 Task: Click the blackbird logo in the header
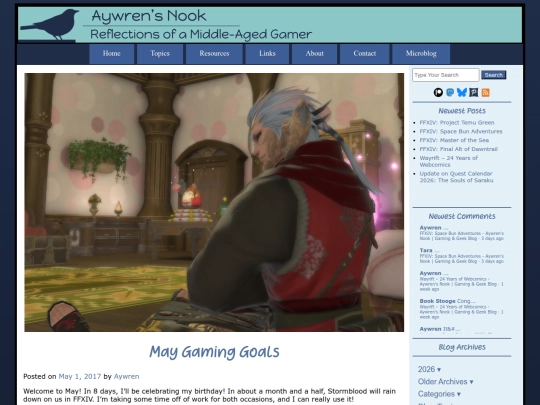click(x=51, y=24)
